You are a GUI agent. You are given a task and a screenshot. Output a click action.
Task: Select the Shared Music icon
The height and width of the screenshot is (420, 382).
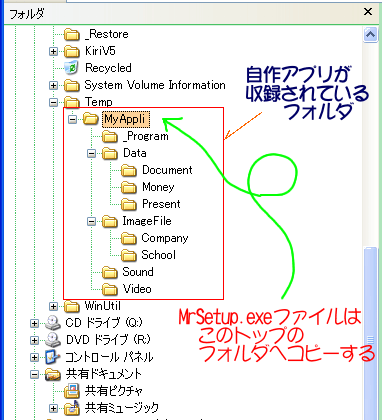72,408
